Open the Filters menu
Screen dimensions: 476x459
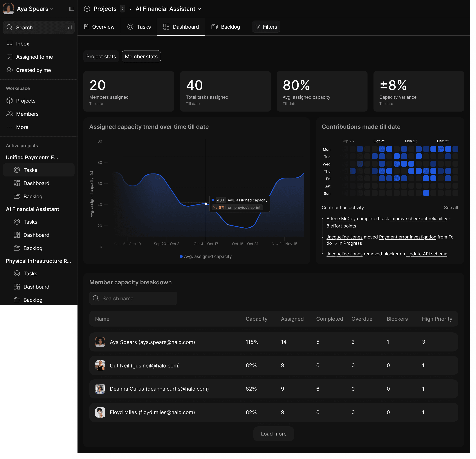point(266,27)
